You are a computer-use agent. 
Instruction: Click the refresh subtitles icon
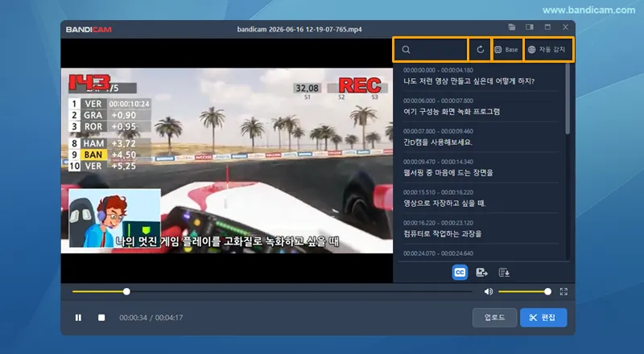pyautogui.click(x=480, y=50)
